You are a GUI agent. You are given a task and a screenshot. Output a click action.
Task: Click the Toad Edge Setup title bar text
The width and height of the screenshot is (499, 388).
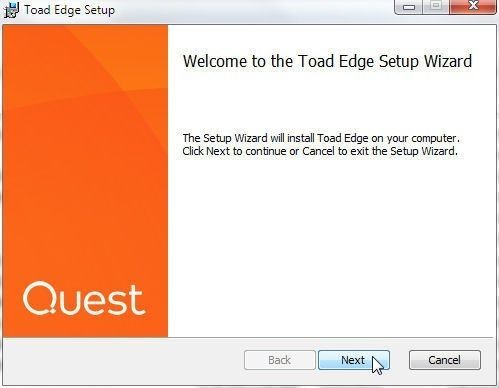pyautogui.click(x=69, y=10)
